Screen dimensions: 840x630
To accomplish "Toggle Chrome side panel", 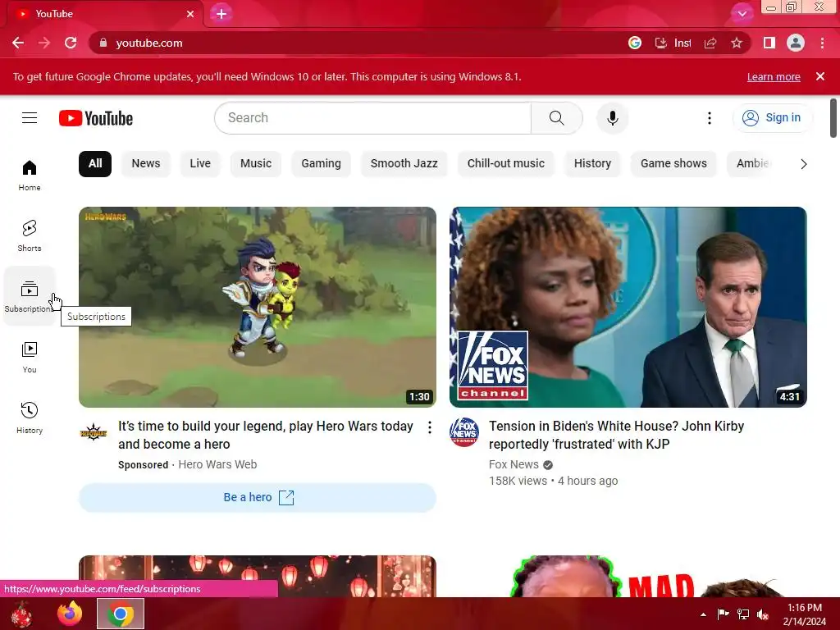I will tap(769, 43).
